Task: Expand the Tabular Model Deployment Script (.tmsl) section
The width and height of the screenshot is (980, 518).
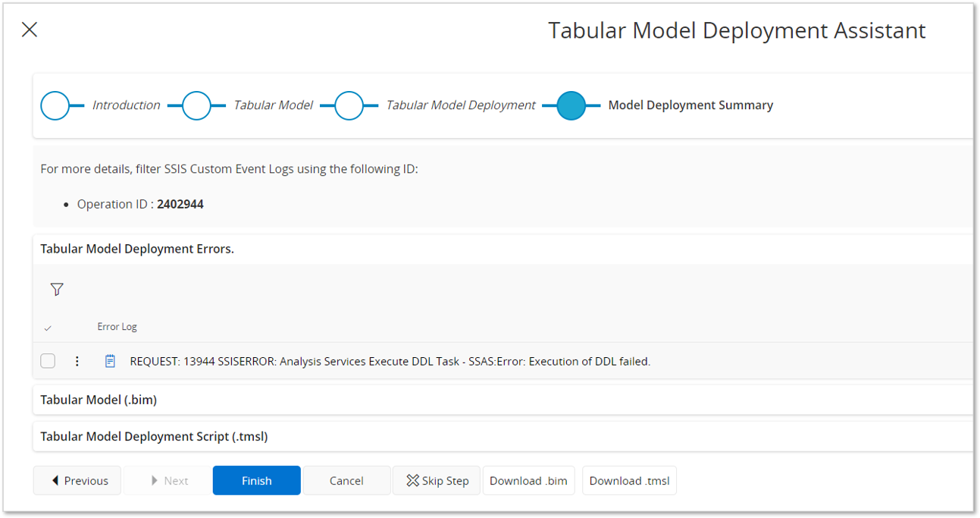Action: click(155, 436)
